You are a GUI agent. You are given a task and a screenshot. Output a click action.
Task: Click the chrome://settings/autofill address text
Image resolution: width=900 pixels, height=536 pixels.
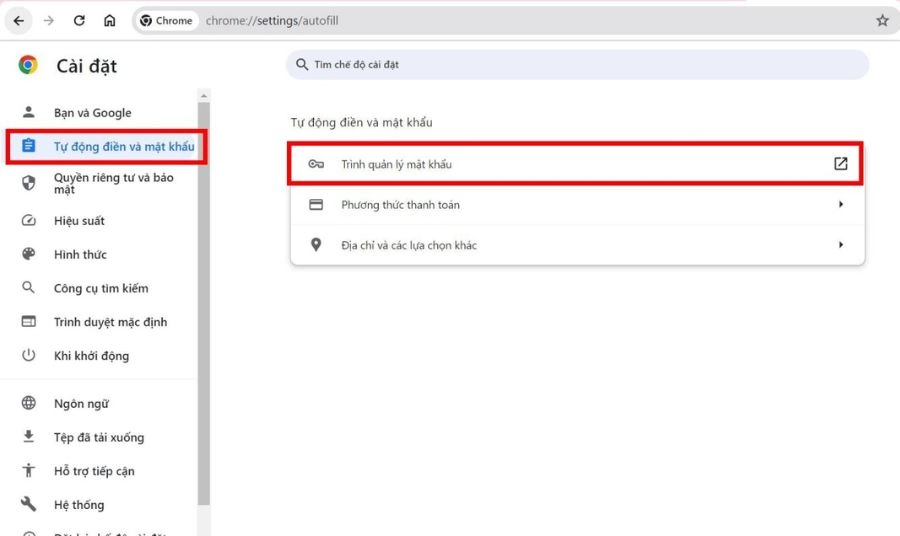coord(272,21)
